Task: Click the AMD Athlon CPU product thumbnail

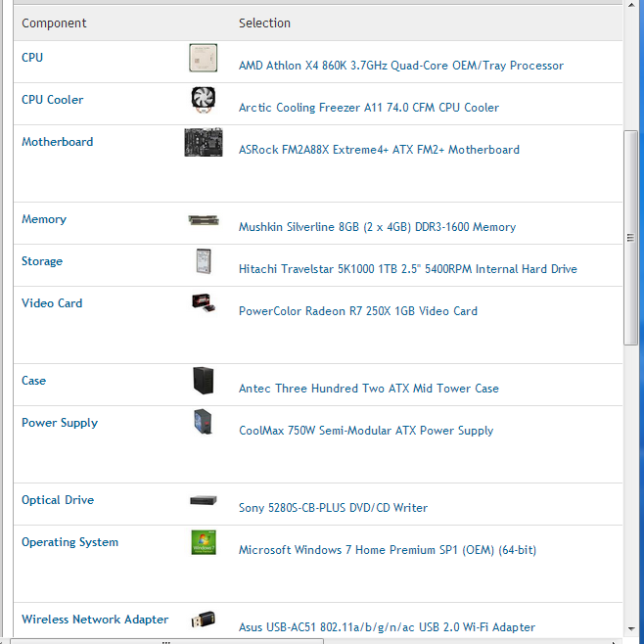Action: pyautogui.click(x=203, y=59)
